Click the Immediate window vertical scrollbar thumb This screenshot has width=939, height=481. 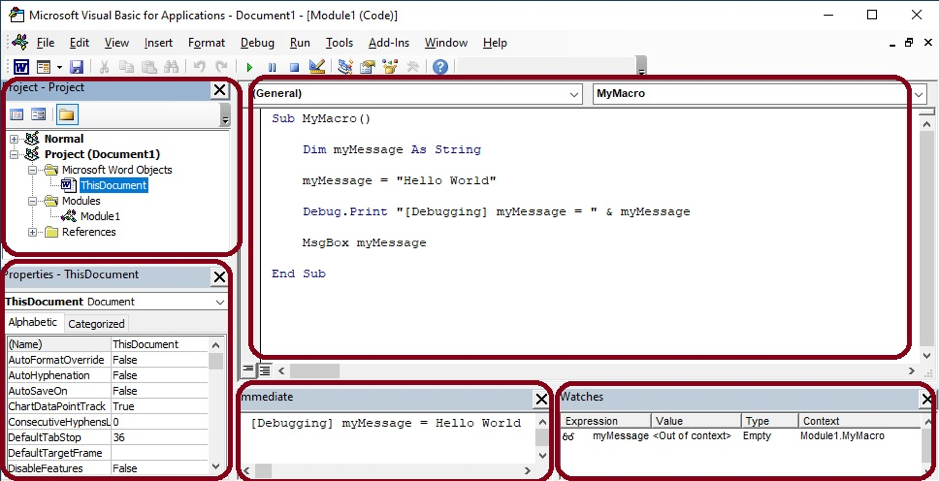(x=541, y=437)
